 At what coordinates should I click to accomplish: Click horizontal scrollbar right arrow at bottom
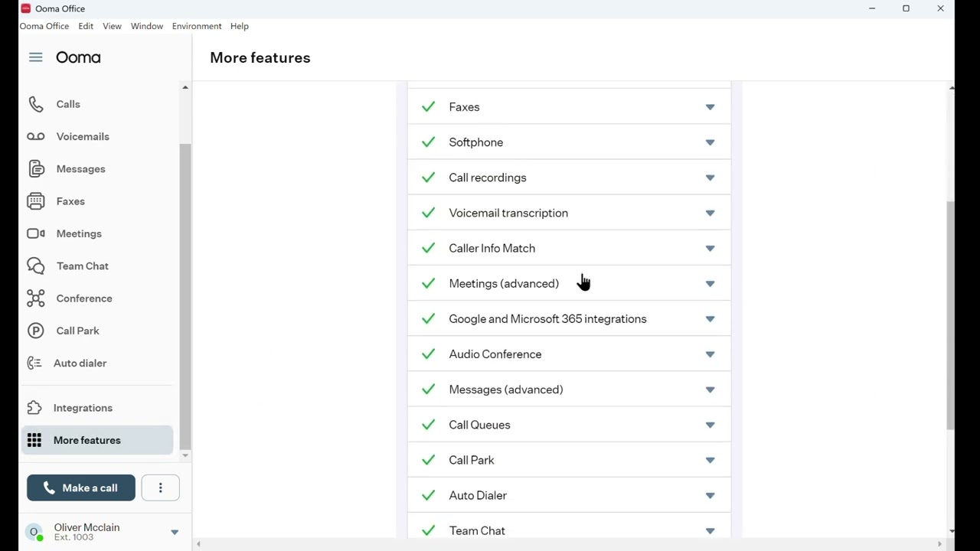coord(939,544)
